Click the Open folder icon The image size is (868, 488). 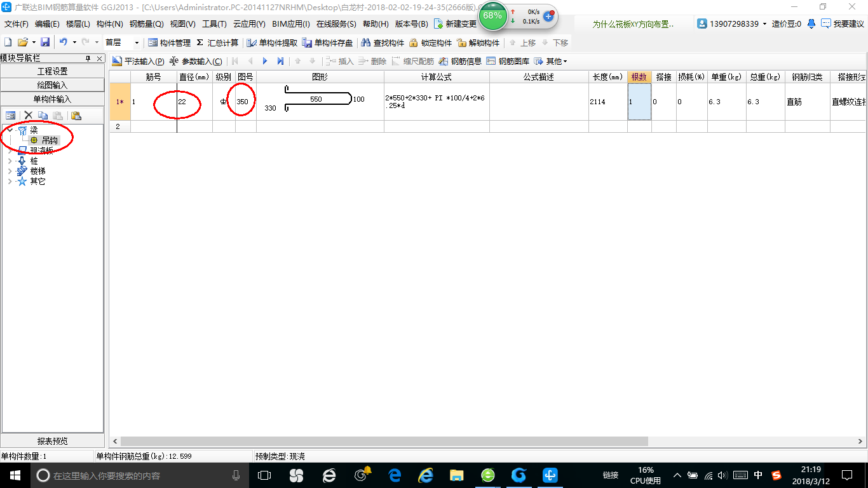(x=22, y=43)
